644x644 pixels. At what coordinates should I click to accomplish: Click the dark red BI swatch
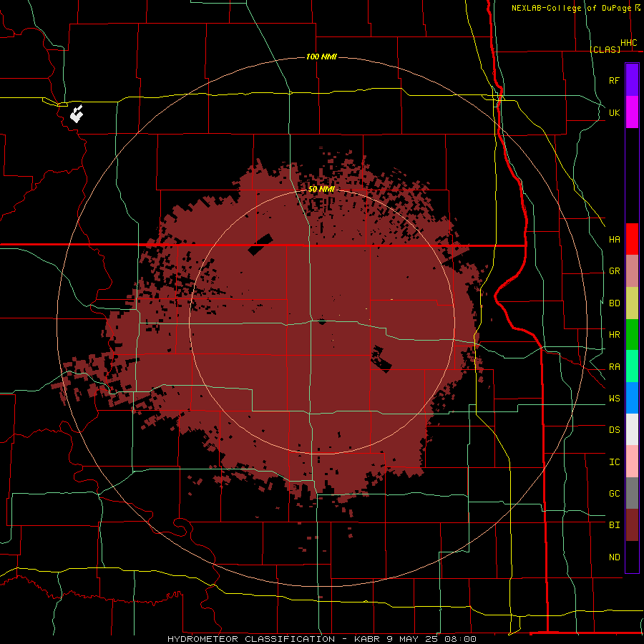632,525
